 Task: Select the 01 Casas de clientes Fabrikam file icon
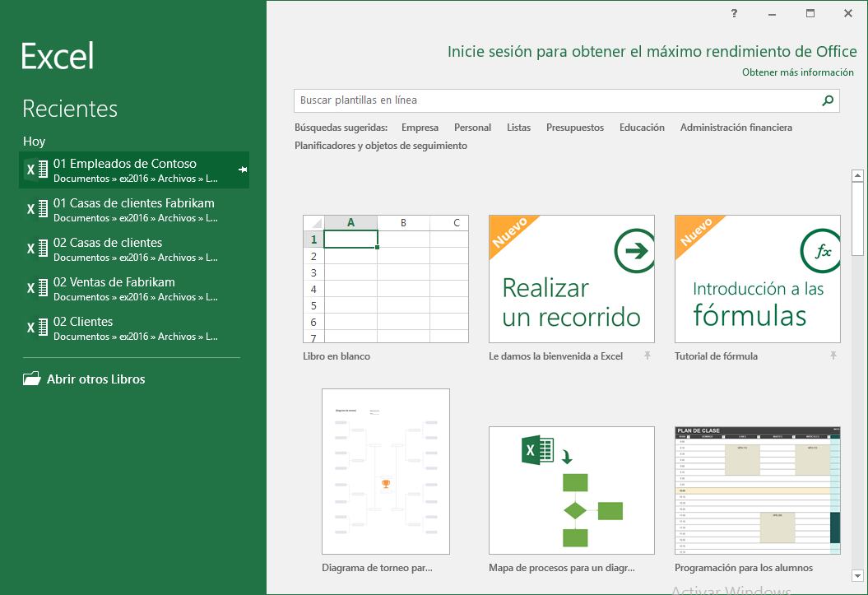(x=37, y=208)
